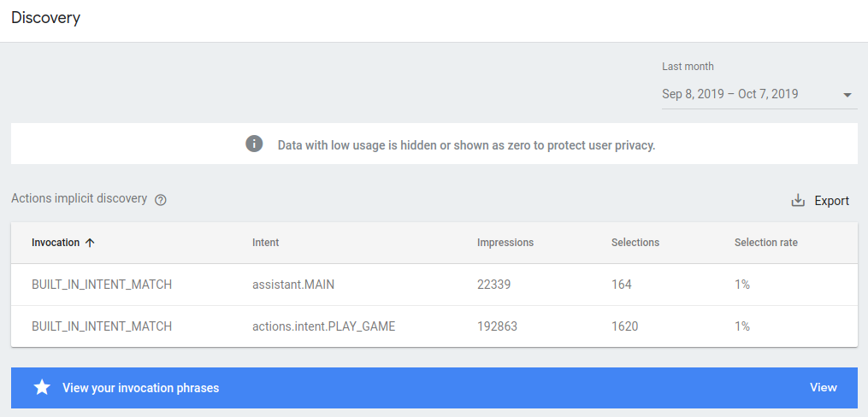Click the Intent column header
868x417 pixels.
pos(265,243)
